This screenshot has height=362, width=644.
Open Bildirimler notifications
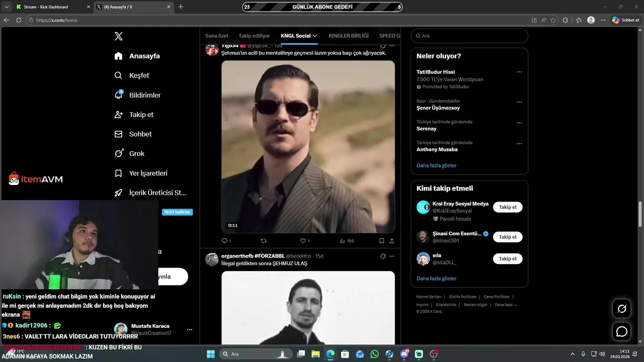coord(137,95)
